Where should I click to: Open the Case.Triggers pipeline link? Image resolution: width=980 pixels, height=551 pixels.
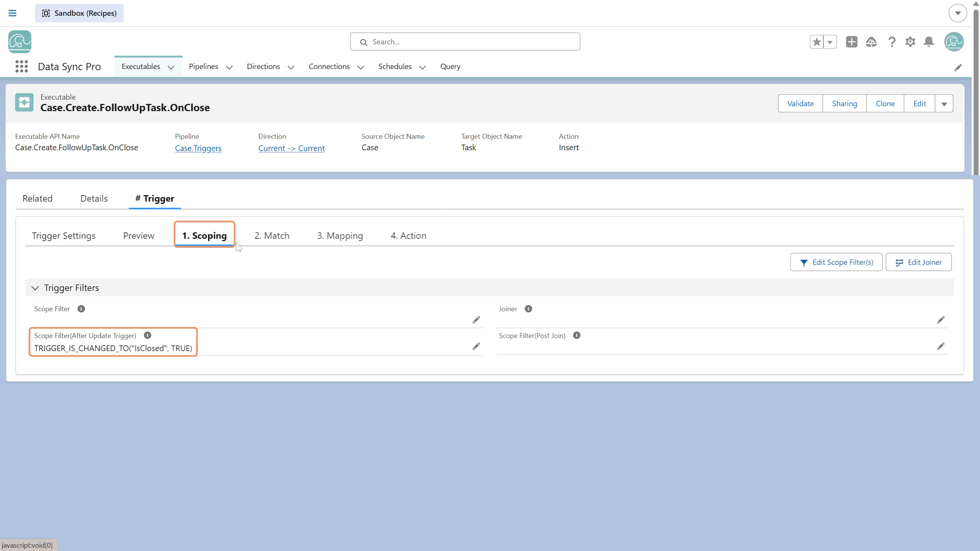198,148
